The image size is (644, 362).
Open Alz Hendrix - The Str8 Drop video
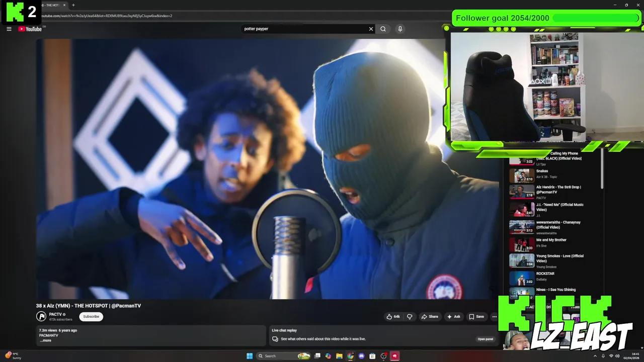pos(558,190)
